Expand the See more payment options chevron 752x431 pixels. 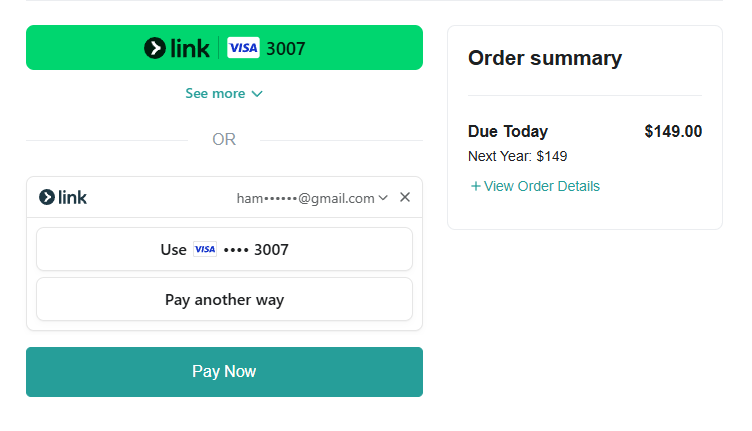(257, 94)
